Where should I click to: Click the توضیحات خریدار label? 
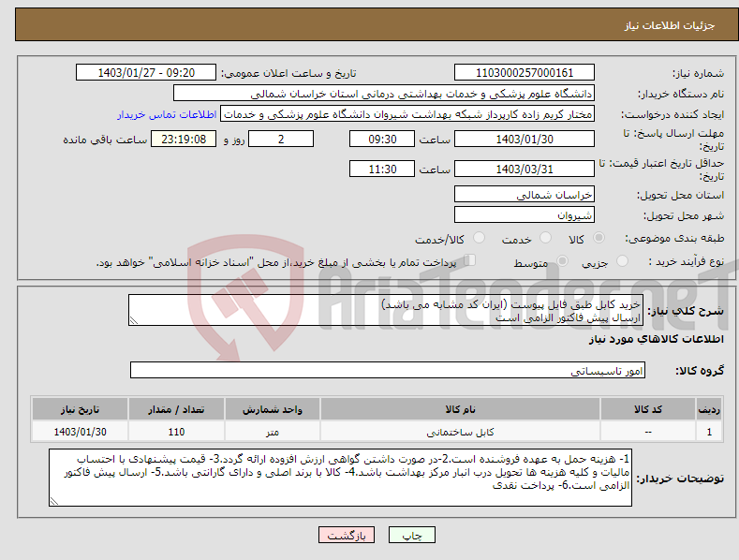pyautogui.click(x=680, y=479)
